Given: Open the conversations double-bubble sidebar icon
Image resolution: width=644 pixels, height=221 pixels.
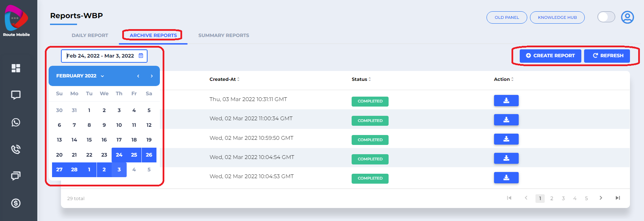Looking at the screenshot, I should pyautogui.click(x=16, y=176).
